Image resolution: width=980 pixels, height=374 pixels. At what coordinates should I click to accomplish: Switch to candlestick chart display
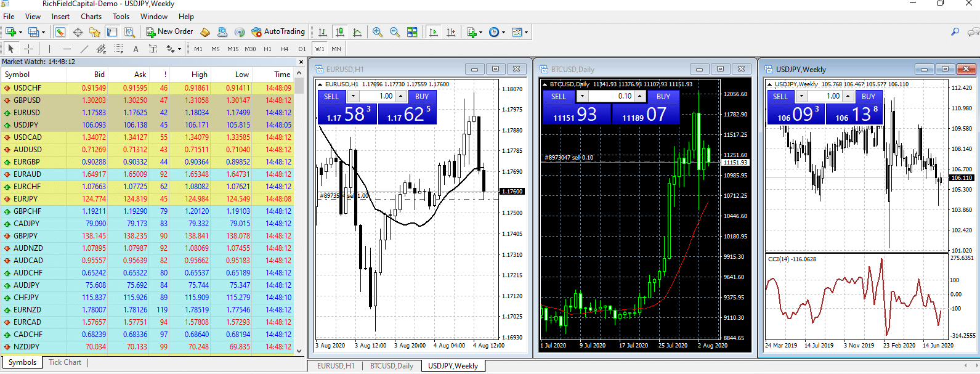tap(339, 32)
